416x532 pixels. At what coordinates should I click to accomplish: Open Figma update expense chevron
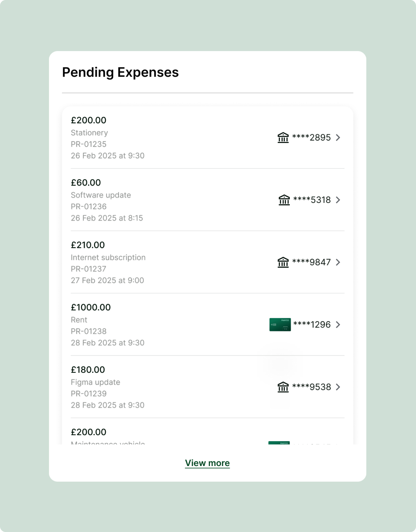coord(338,387)
